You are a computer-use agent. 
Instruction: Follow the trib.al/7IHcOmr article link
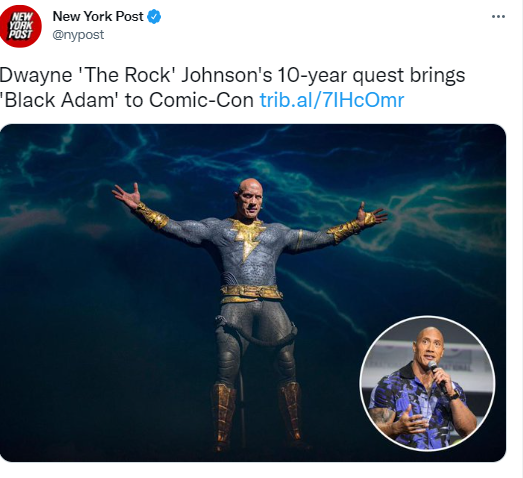[x=332, y=99]
